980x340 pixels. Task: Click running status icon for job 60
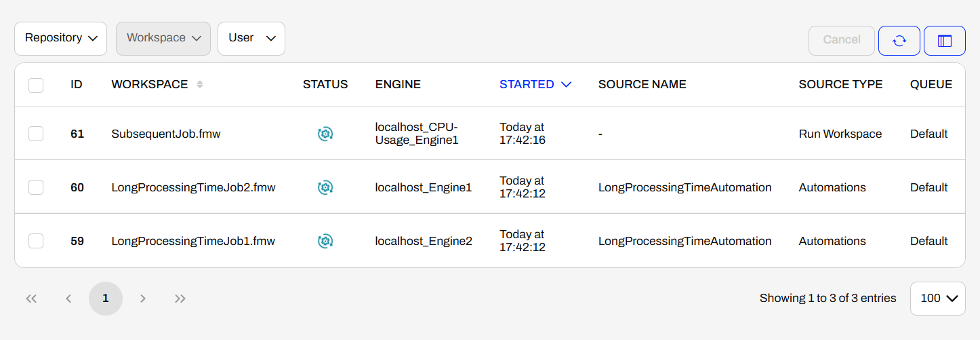(x=325, y=187)
